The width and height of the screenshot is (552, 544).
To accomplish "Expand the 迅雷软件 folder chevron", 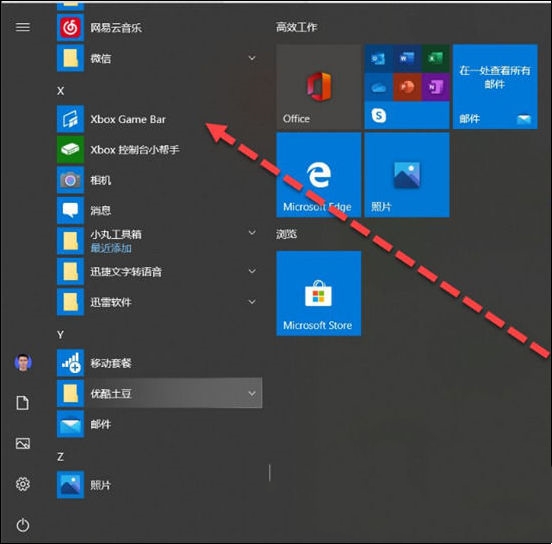I will (x=252, y=302).
